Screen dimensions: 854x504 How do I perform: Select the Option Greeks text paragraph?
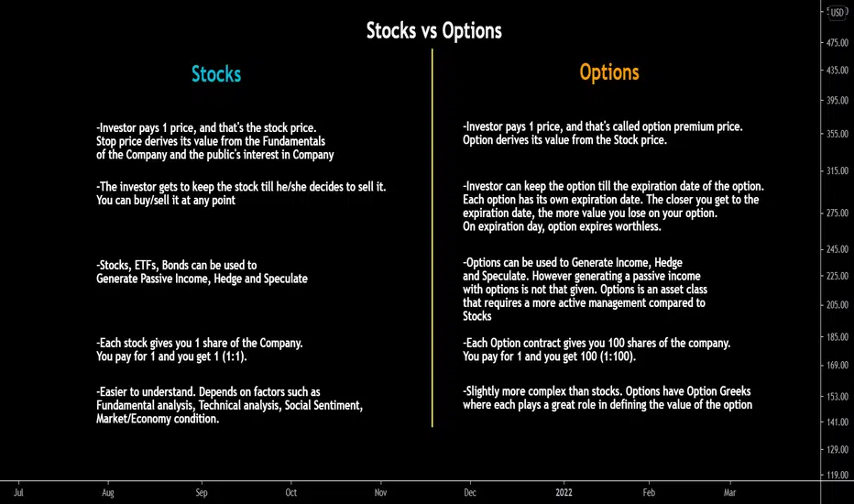tap(608, 398)
